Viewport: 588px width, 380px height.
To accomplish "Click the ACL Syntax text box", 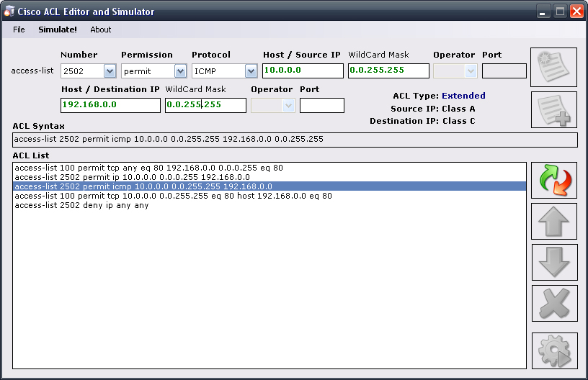I will pyautogui.click(x=295, y=140).
